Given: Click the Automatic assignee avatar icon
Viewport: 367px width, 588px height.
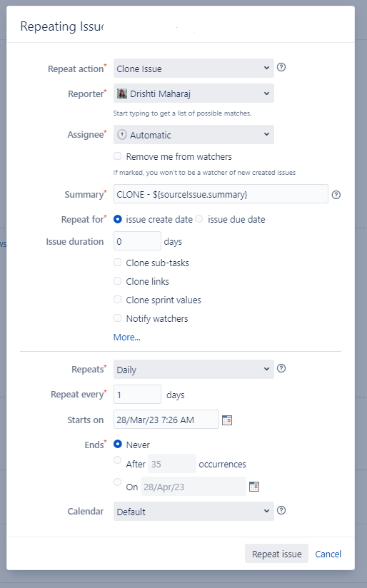Looking at the screenshot, I should pyautogui.click(x=121, y=135).
